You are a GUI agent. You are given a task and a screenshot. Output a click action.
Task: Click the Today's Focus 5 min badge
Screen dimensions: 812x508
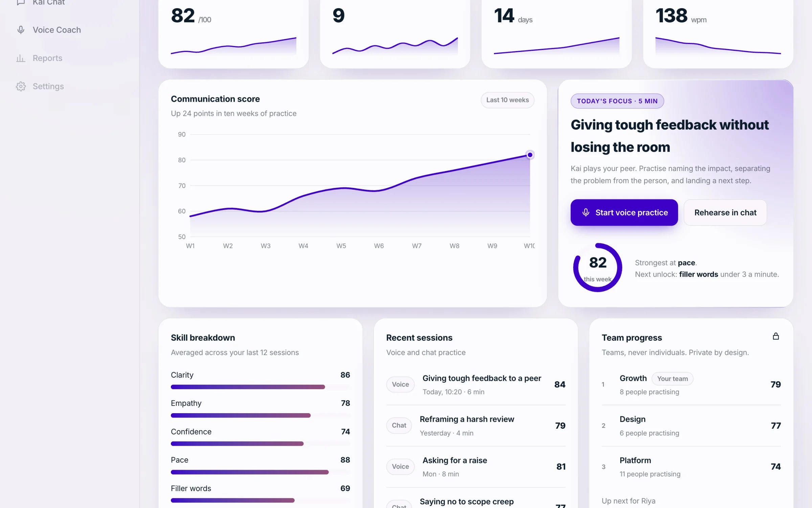click(x=617, y=101)
